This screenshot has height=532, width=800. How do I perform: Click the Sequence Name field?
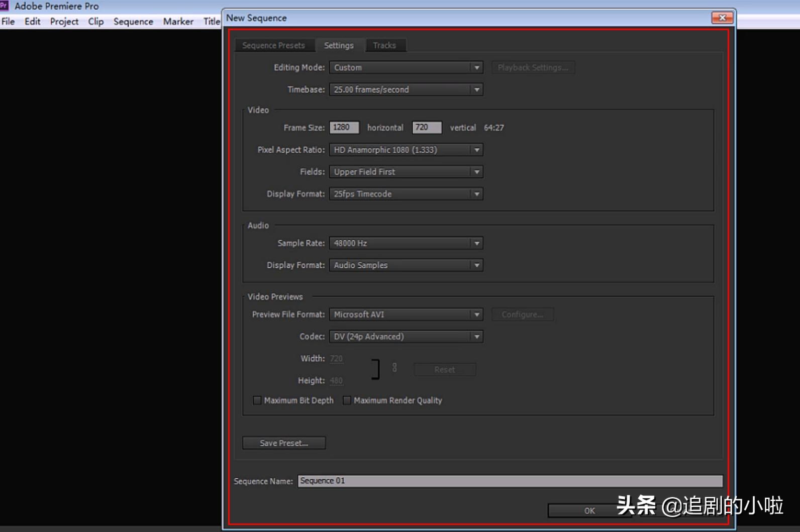tap(510, 481)
